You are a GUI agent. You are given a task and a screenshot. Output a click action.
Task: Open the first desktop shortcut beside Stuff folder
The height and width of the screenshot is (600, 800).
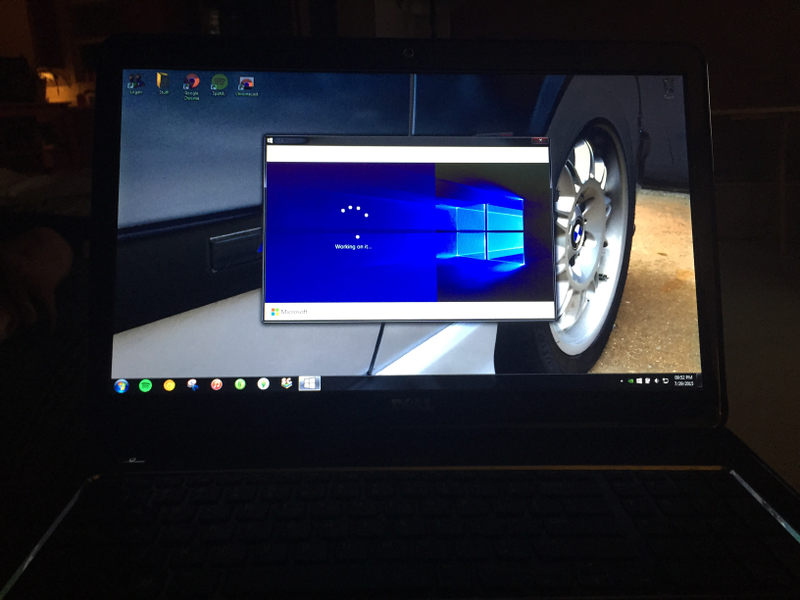coord(136,84)
